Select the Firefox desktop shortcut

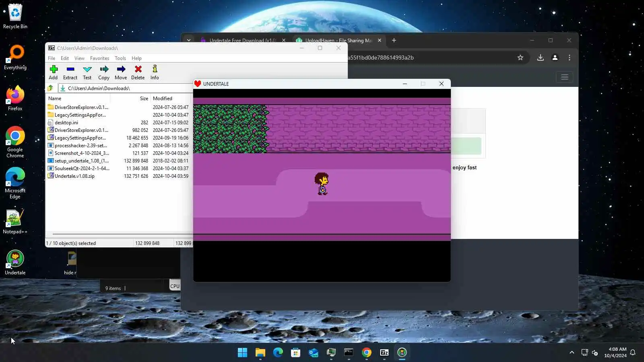point(15,98)
